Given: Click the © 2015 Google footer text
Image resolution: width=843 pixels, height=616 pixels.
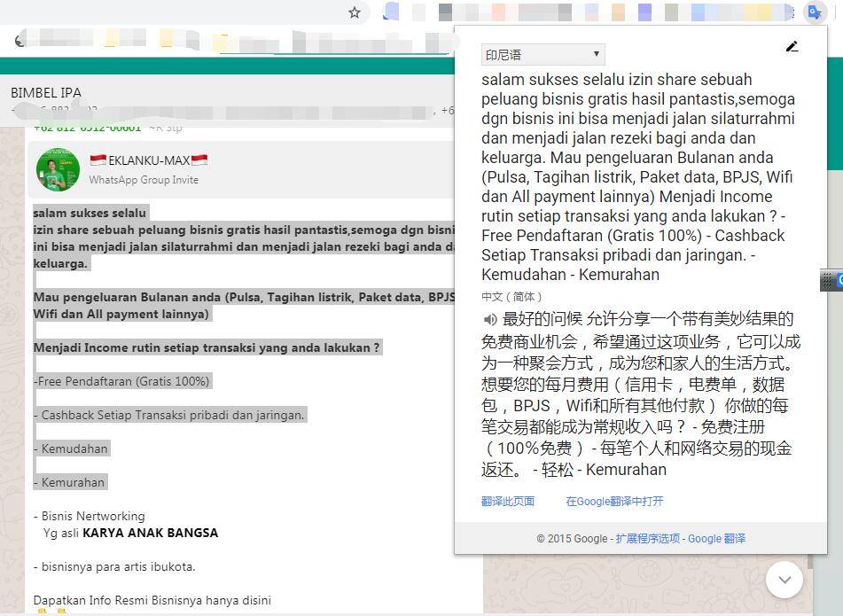Looking at the screenshot, I should coord(572,538).
